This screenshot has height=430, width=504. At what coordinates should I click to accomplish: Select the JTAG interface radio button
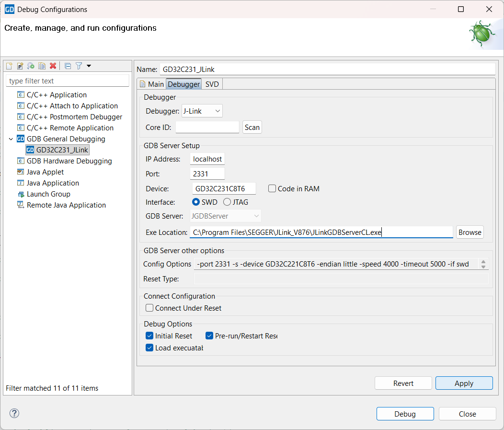[x=227, y=202]
